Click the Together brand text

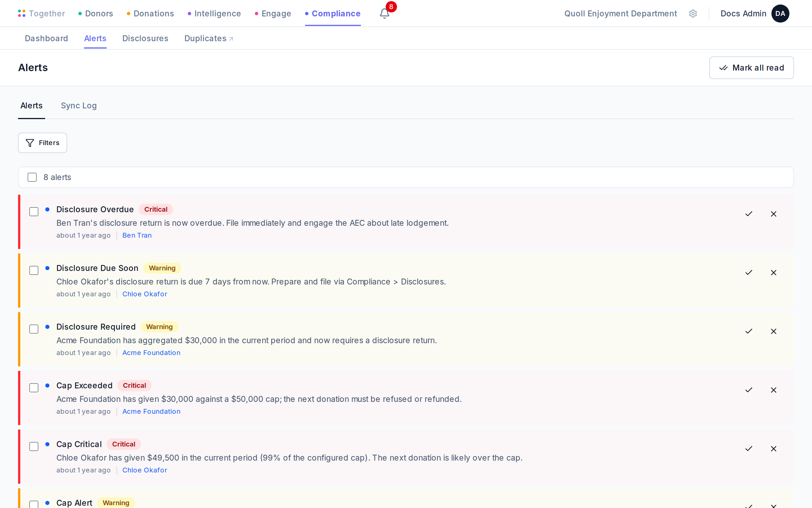47,14
